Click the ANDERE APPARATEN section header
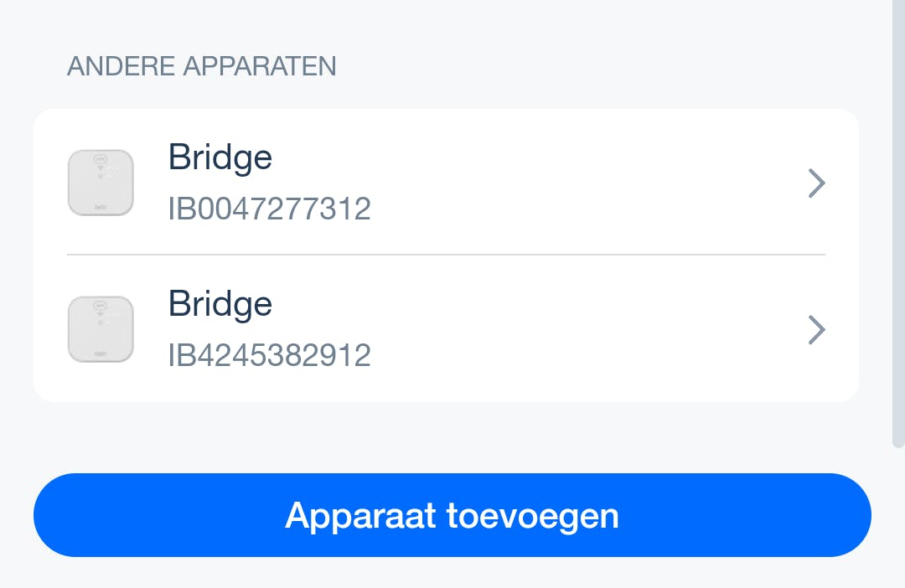The height and width of the screenshot is (588, 905). point(201,66)
